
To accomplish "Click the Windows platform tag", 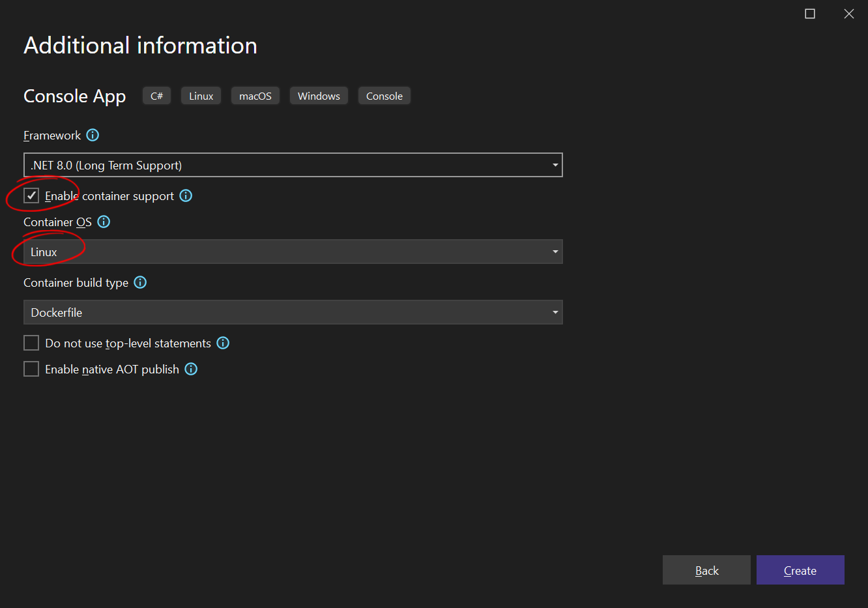I will (319, 96).
